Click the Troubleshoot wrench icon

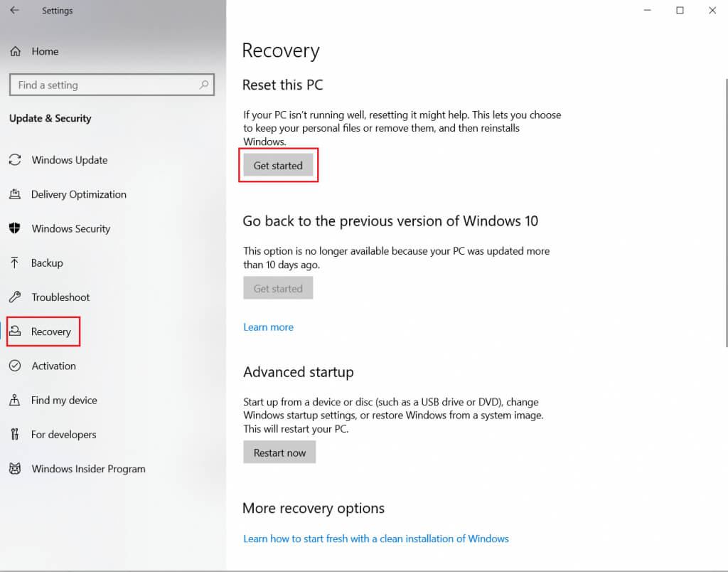[x=15, y=297]
